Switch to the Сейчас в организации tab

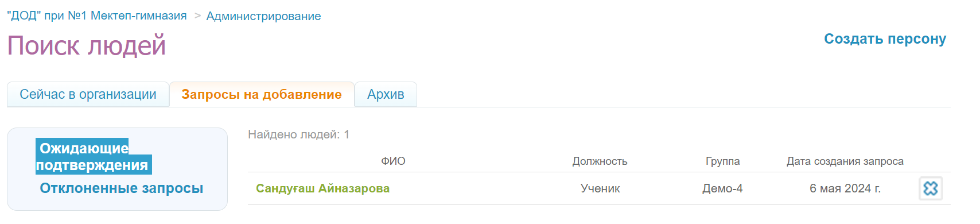point(88,94)
